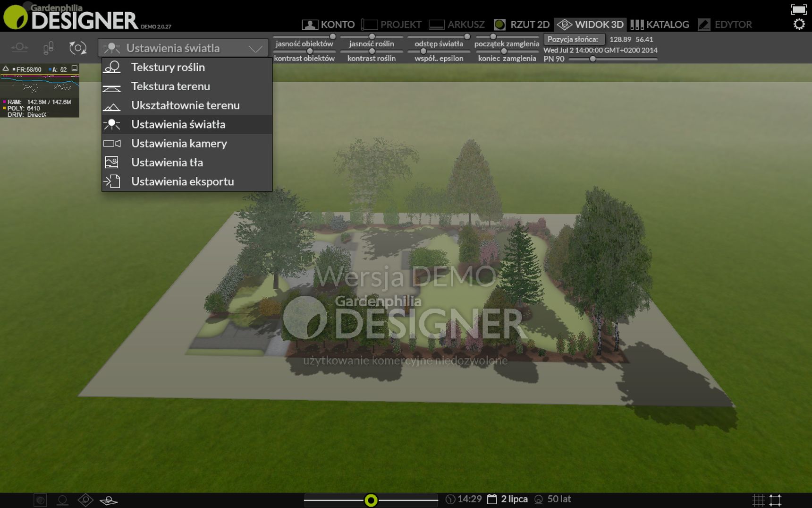
Task: Click the PROJEKT folder icon
Action: click(x=369, y=25)
